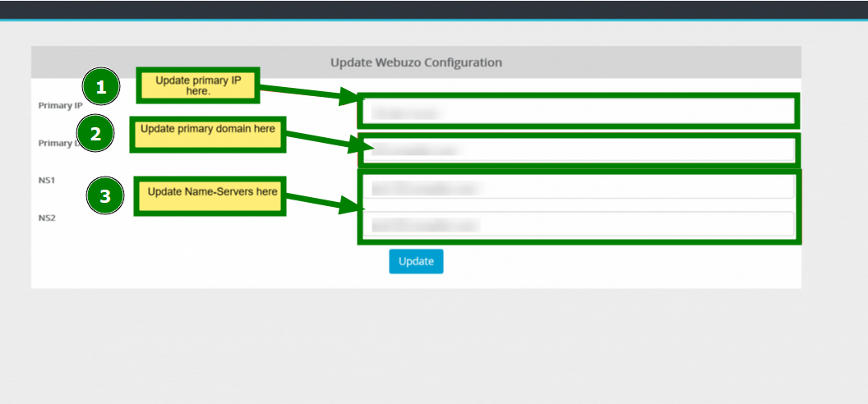Click the 'NS2' label text
Image resolution: width=868 pixels, height=404 pixels.
tap(47, 218)
